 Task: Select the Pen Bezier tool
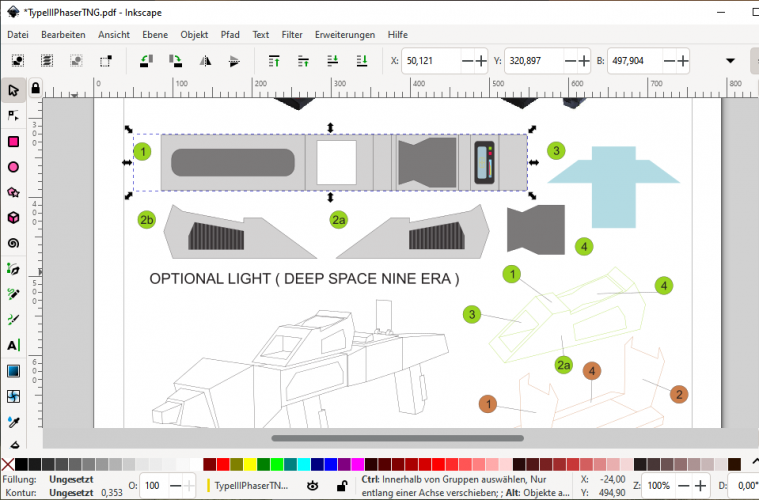pyautogui.click(x=14, y=269)
